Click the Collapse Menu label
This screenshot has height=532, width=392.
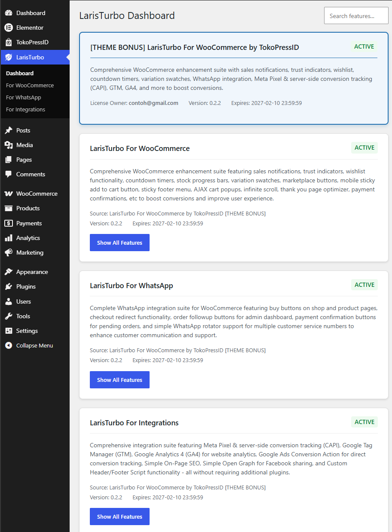point(35,345)
